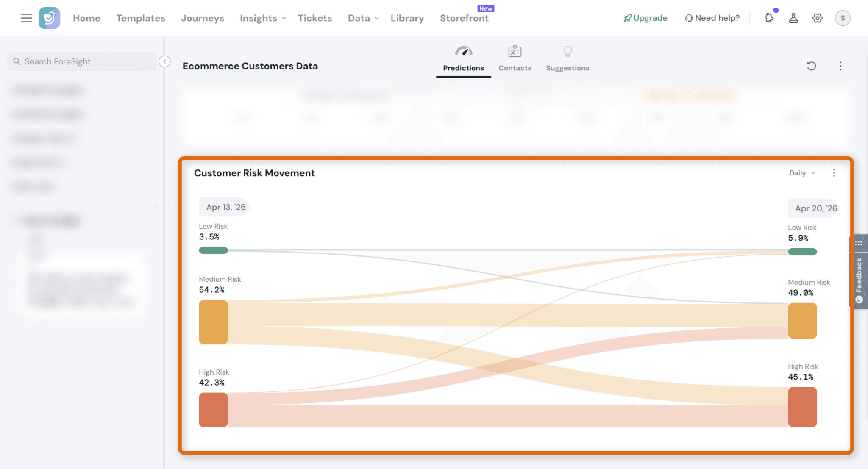This screenshot has width=868, height=469.
Task: Open the Tickets menu item
Action: click(x=315, y=18)
